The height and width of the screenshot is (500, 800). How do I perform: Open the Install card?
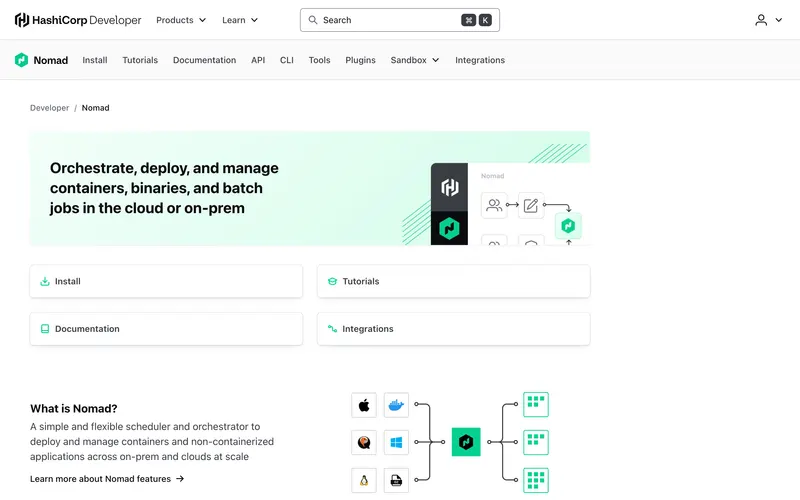click(166, 281)
